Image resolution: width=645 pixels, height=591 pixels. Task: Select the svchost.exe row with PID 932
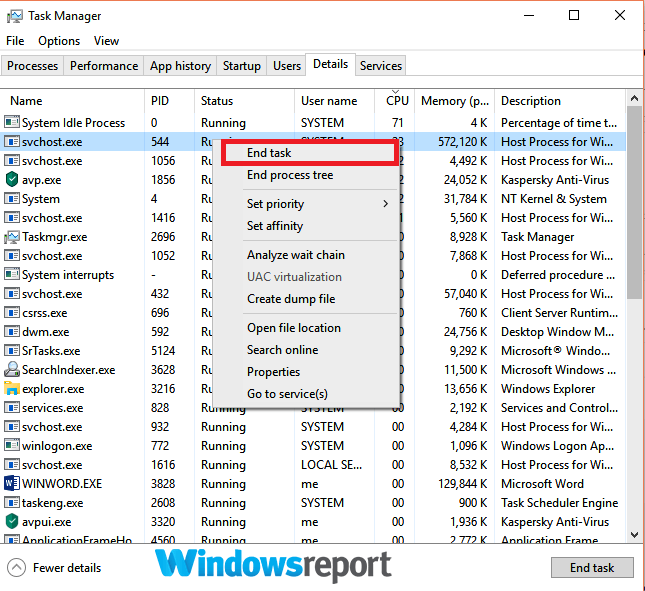[x=313, y=426]
